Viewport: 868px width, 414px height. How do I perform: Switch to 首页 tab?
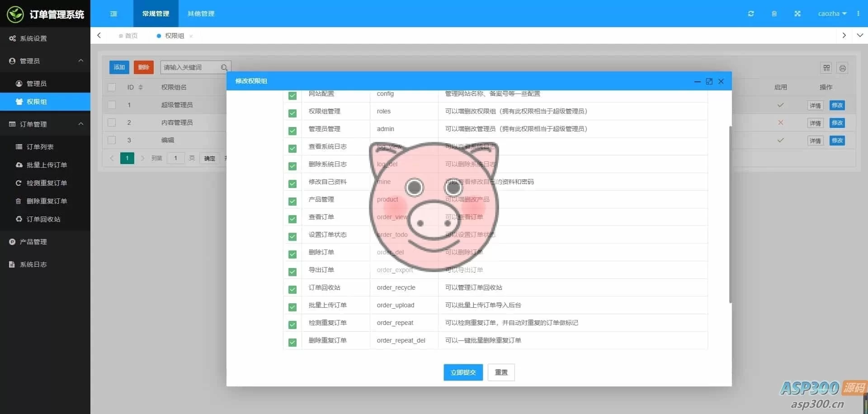pos(128,36)
